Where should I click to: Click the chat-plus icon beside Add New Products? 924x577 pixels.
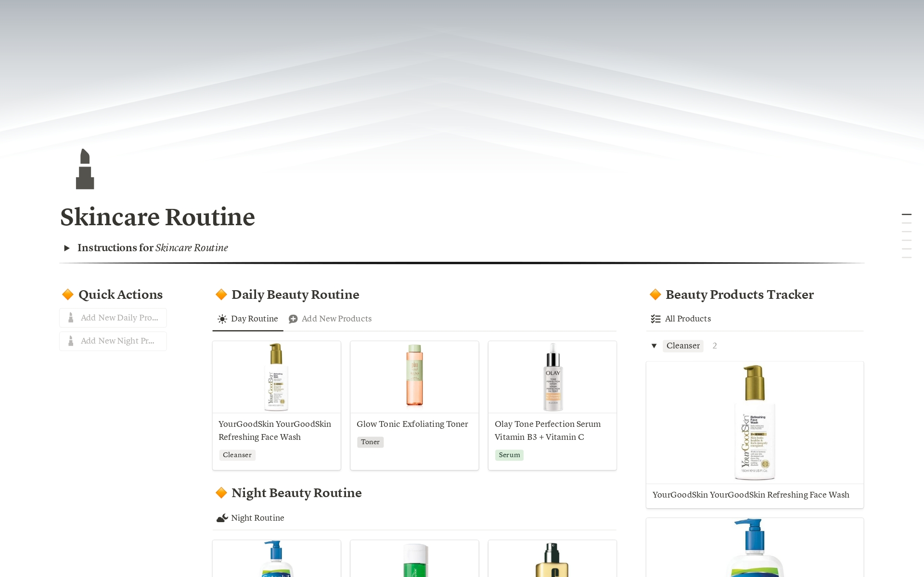coord(293,319)
